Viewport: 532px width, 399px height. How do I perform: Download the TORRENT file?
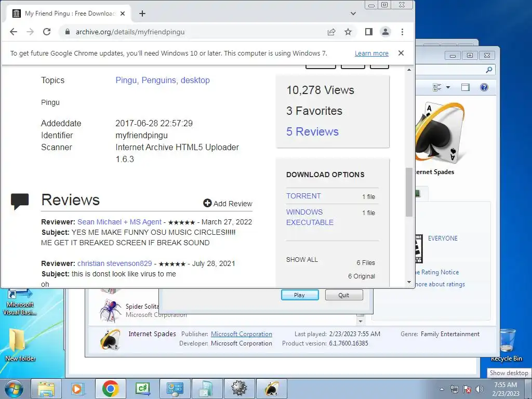pos(303,196)
